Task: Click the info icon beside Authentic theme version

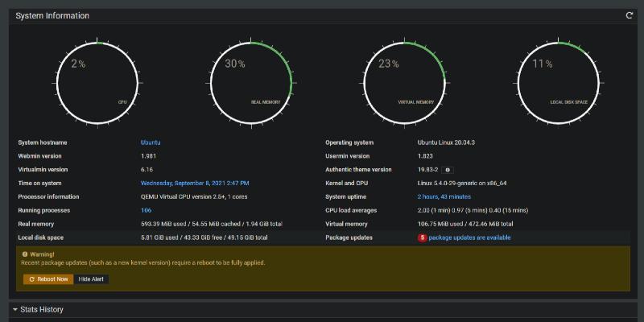Action: 448,170
